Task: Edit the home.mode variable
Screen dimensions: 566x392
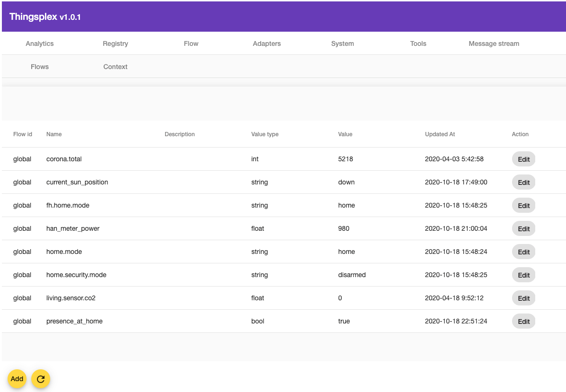Action: click(x=523, y=252)
